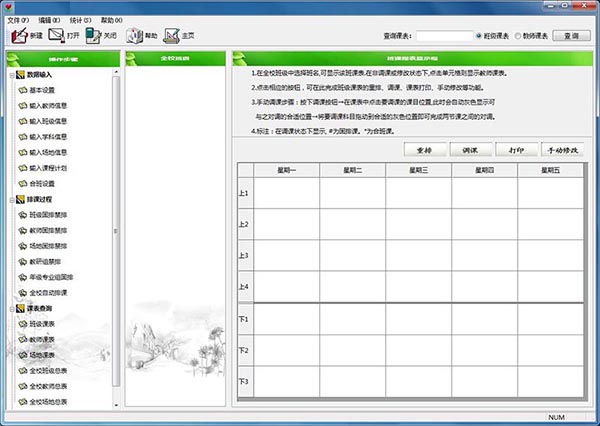600x426 pixels.
Task: Open the 统计(S) menu
Action: 80,20
